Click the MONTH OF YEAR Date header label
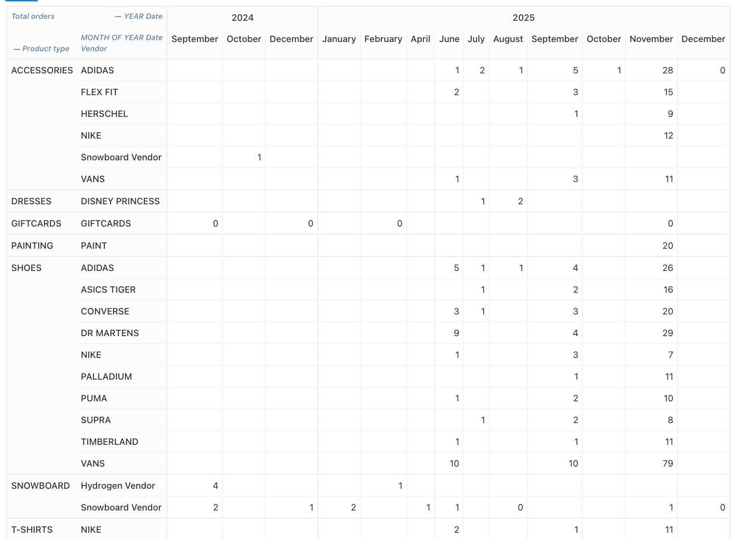The height and width of the screenshot is (539, 756). 122,38
